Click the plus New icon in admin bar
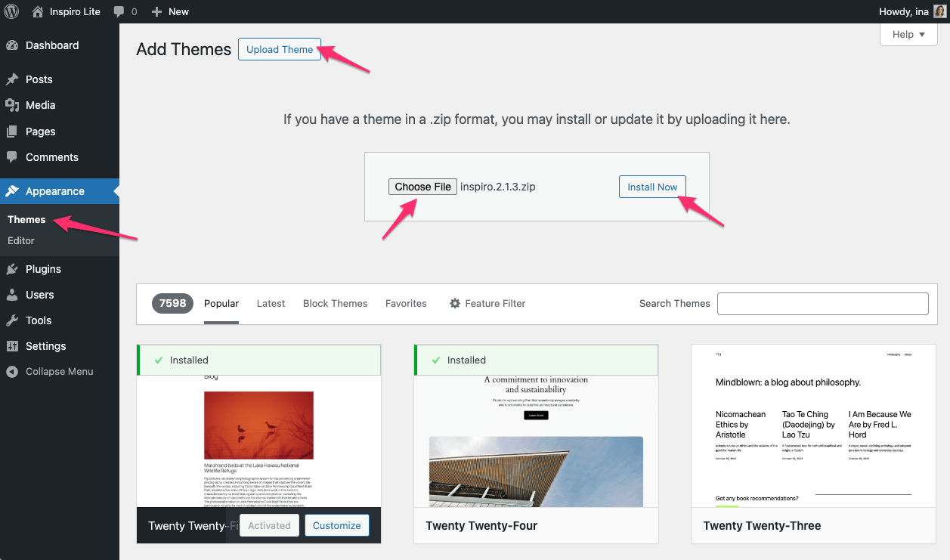The width and height of the screenshot is (950, 560). pos(157,11)
